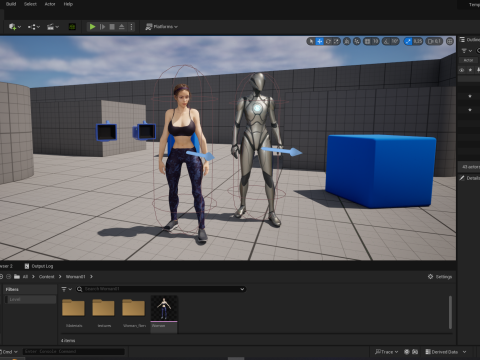Toggle the Level filter
This screenshot has height=360, width=480.
click(x=31, y=299)
